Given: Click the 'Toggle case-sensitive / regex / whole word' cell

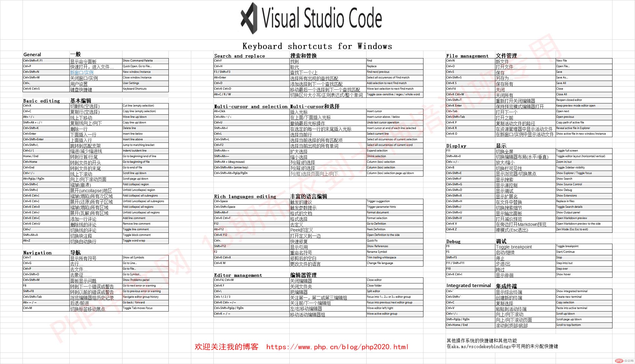Looking at the screenshot, I should coord(395,95).
